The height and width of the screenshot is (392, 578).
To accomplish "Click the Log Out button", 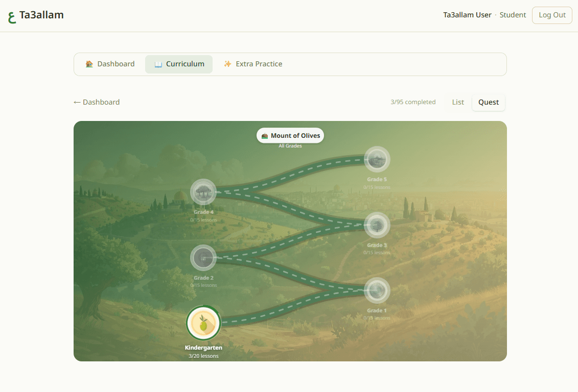I will click(x=552, y=15).
